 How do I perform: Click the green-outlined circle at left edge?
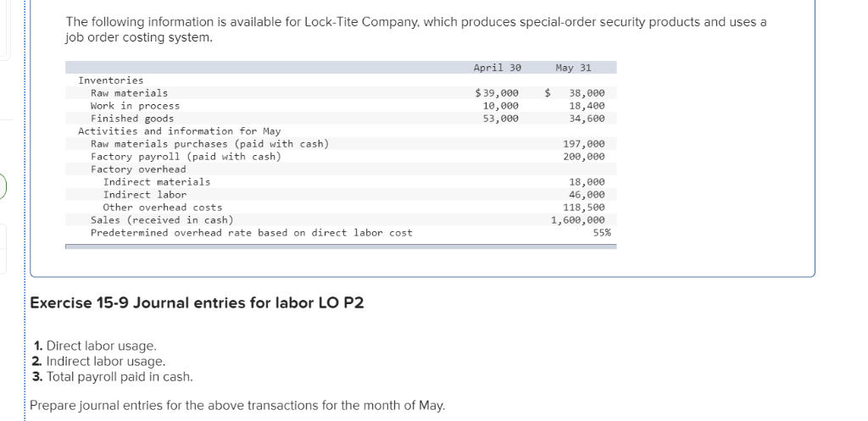tap(2, 186)
